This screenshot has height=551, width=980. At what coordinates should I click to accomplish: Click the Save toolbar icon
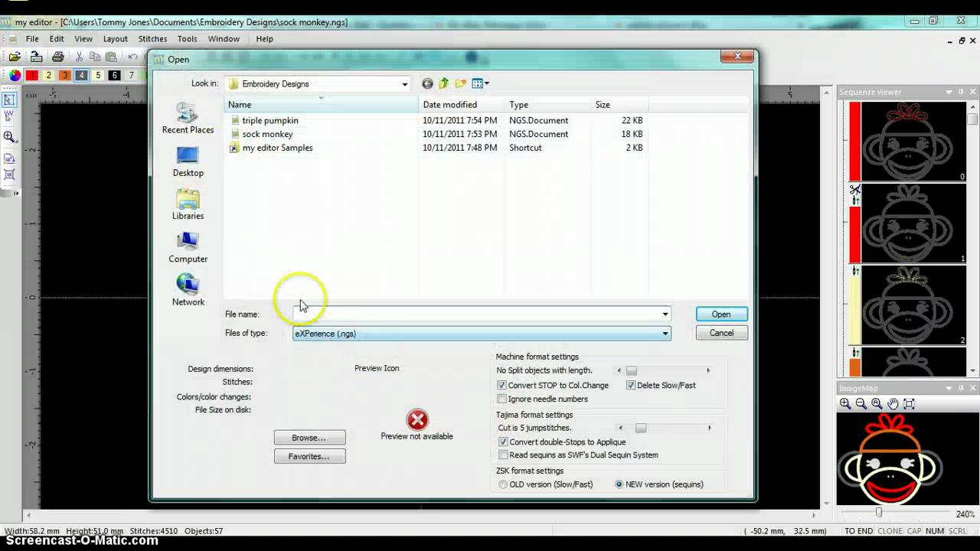coord(36,57)
